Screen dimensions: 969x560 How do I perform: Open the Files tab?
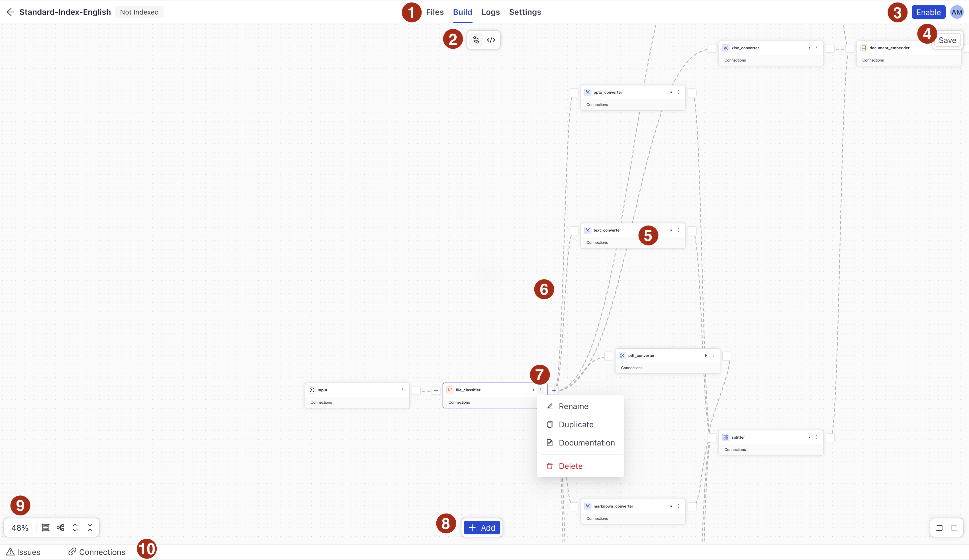click(435, 12)
